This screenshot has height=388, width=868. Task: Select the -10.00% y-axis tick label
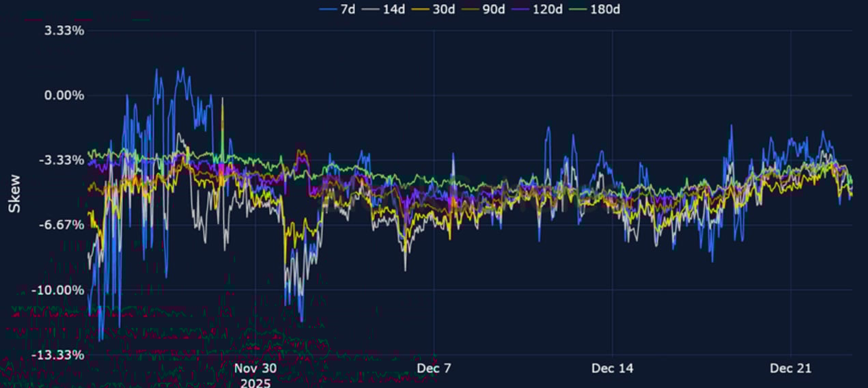61,290
